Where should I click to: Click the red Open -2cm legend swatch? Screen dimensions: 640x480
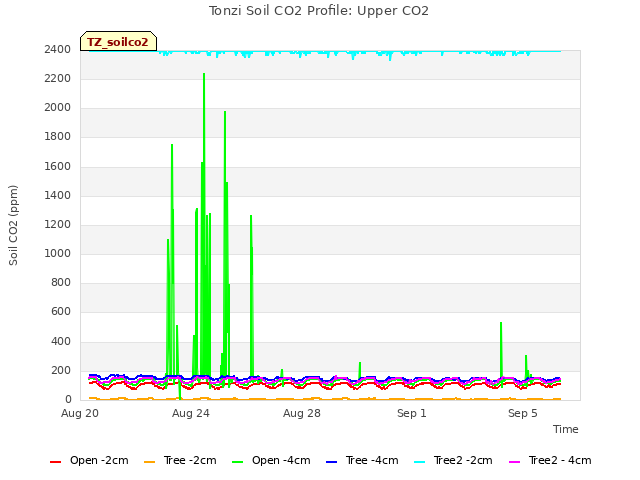click(x=56, y=462)
